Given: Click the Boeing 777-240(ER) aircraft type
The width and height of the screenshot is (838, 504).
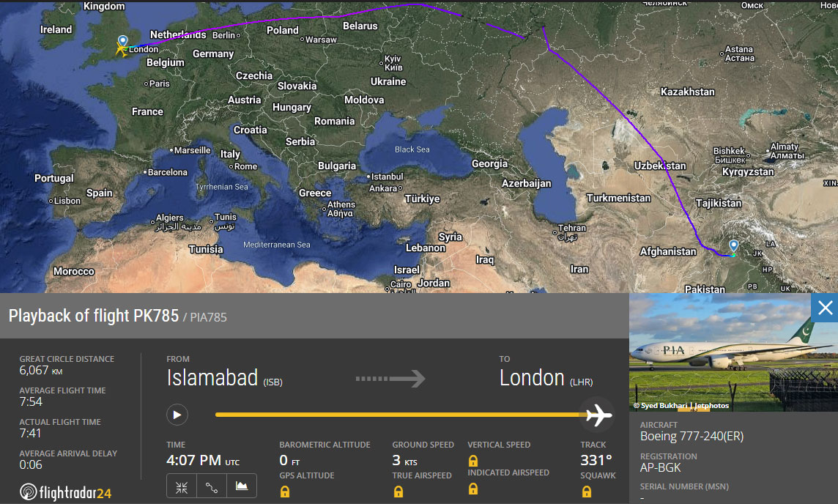Looking at the screenshot, I should [x=691, y=436].
